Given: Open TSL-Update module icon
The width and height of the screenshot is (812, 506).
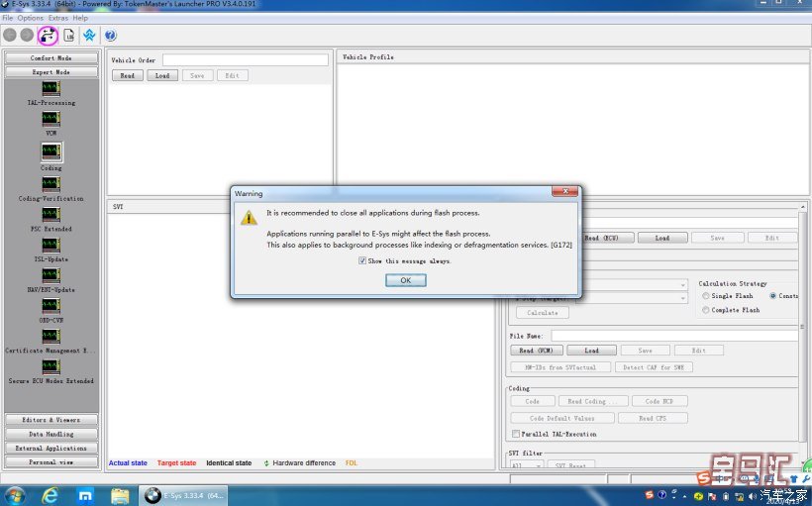Looking at the screenshot, I should pos(51,245).
